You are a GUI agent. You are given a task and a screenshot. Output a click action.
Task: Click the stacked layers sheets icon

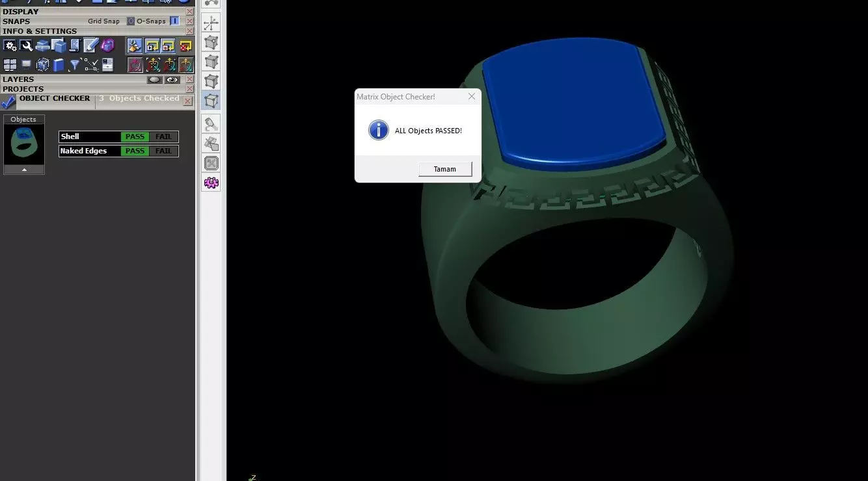click(x=42, y=45)
